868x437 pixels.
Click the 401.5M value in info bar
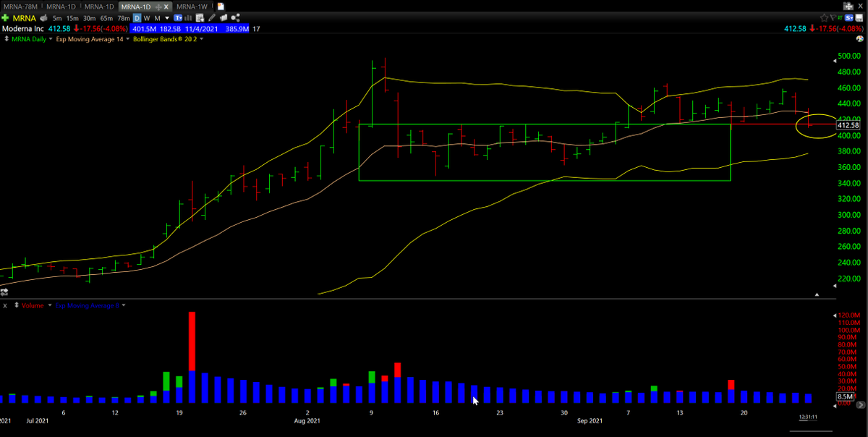pyautogui.click(x=144, y=29)
